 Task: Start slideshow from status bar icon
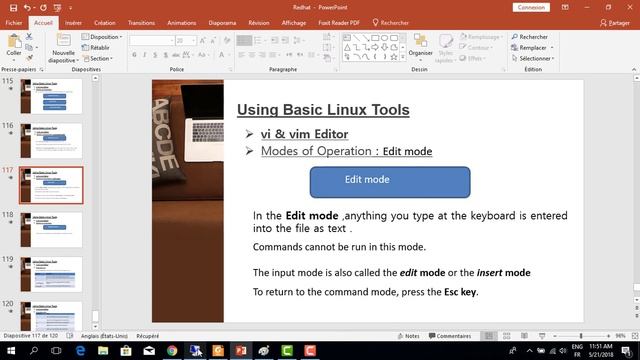[x=542, y=336]
